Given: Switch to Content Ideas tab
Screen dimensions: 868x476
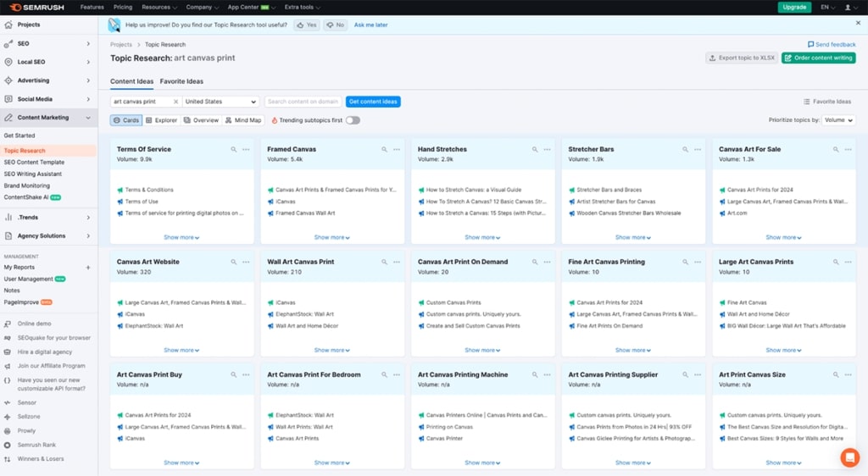Looking at the screenshot, I should point(131,81).
